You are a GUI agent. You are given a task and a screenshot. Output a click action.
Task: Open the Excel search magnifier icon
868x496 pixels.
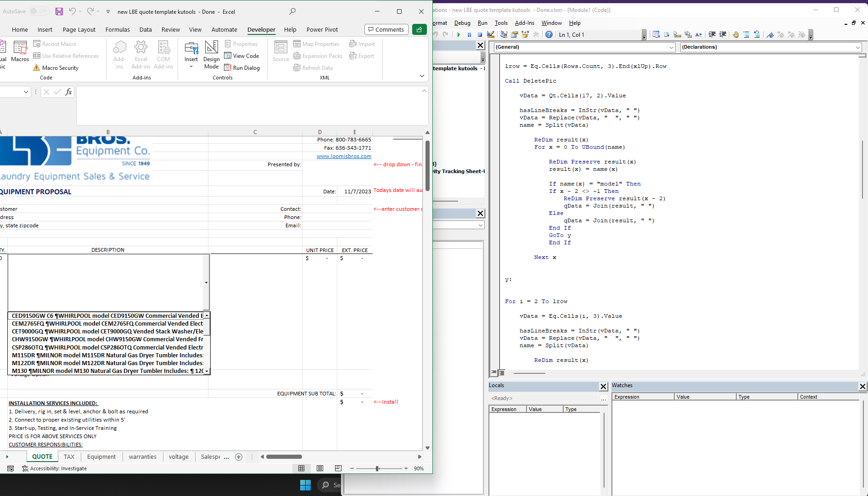(292, 11)
